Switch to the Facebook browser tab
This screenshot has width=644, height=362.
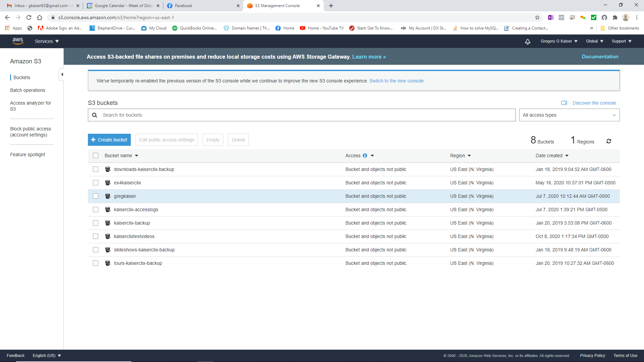(203, 6)
